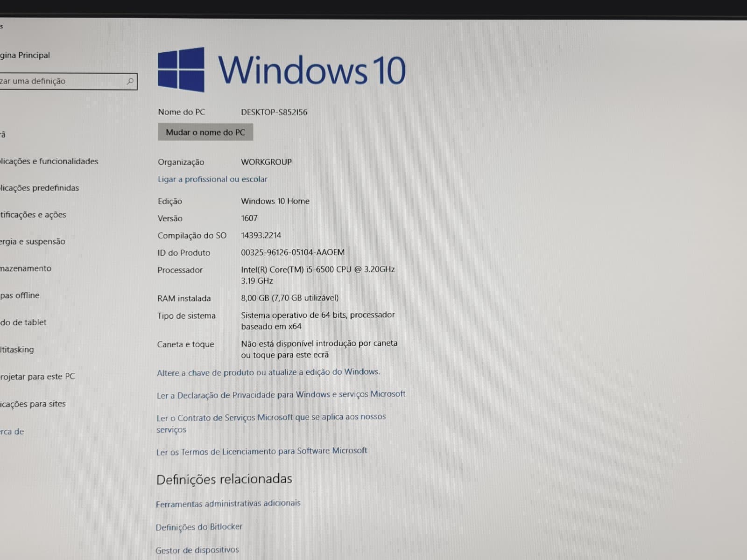Click Windows 10 Home edition value

pyautogui.click(x=275, y=201)
